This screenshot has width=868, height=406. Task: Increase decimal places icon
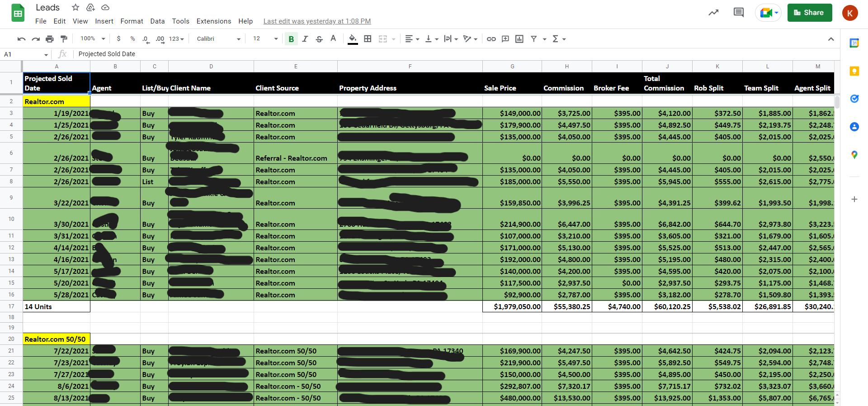pyautogui.click(x=160, y=39)
